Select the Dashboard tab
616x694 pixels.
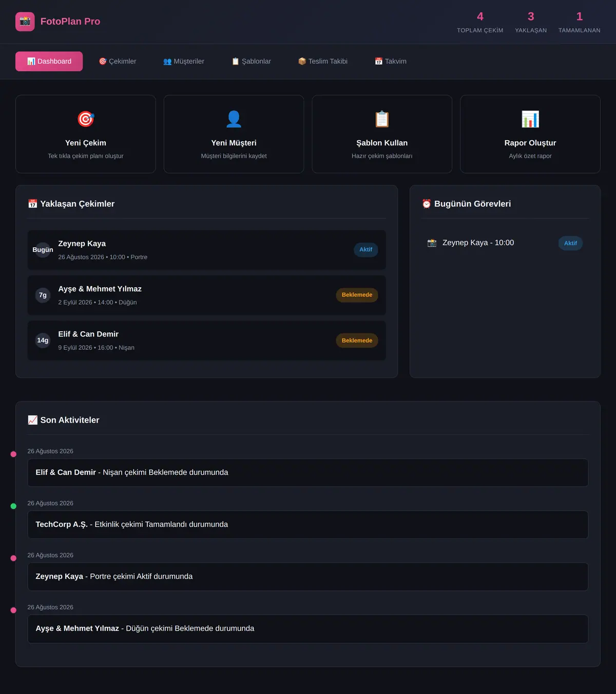(x=49, y=61)
